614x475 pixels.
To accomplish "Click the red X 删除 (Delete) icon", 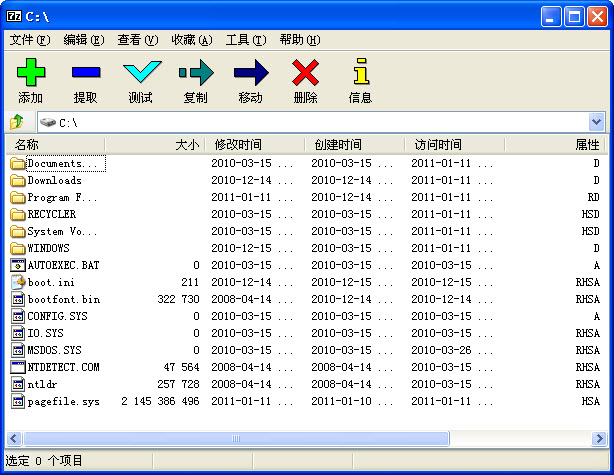I will (x=305, y=73).
